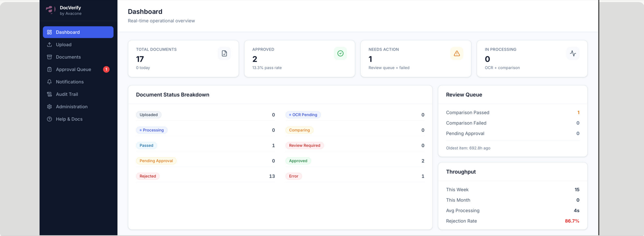Open the Approval Queue page
644x236 pixels.
tap(78, 69)
